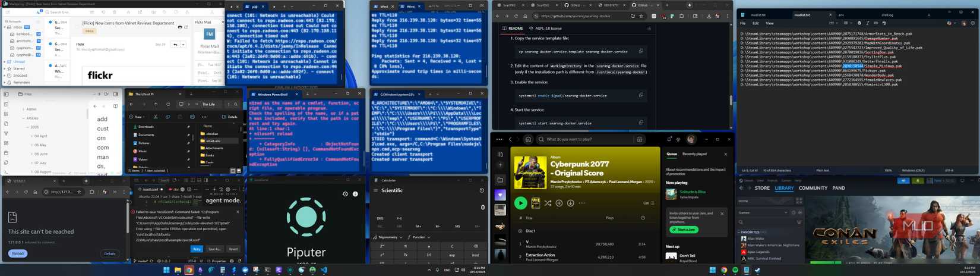Open Windows Start menu on left taskbar
The width and height of the screenshot is (980, 276).
166,270
